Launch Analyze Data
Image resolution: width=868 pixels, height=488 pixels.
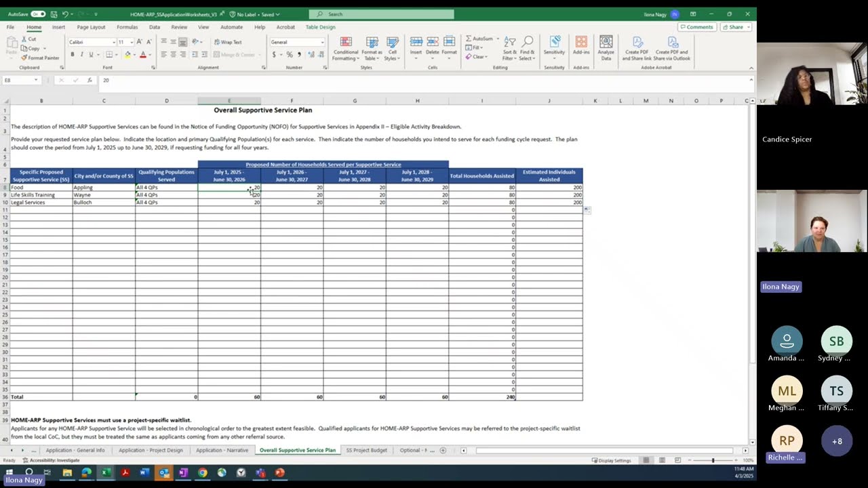606,49
